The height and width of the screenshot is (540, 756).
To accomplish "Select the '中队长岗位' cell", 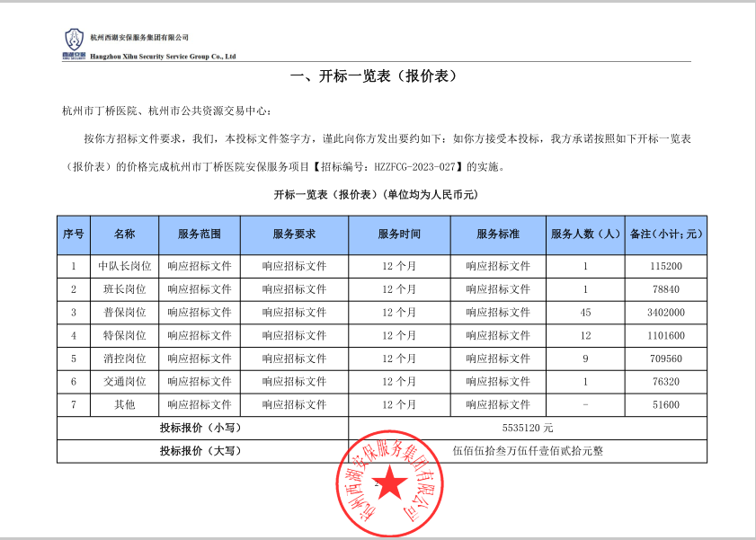I will (x=124, y=266).
